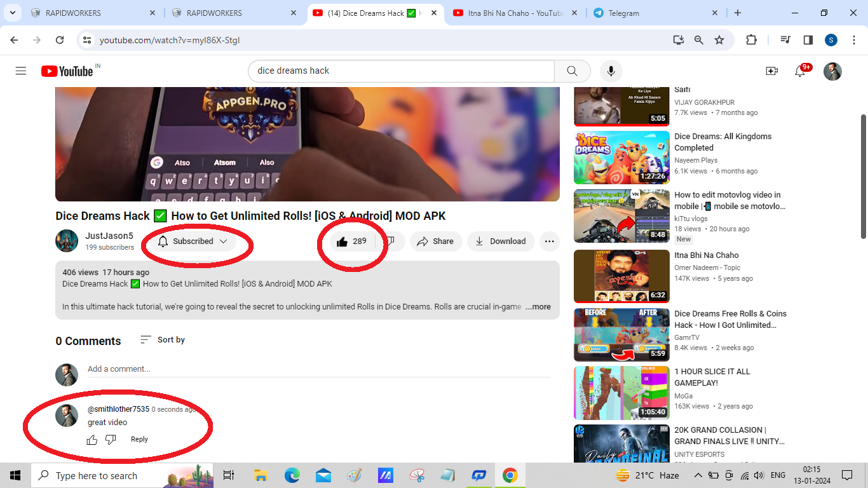Image resolution: width=868 pixels, height=488 pixels.
Task: Close the Telegram tab
Action: (x=715, y=13)
